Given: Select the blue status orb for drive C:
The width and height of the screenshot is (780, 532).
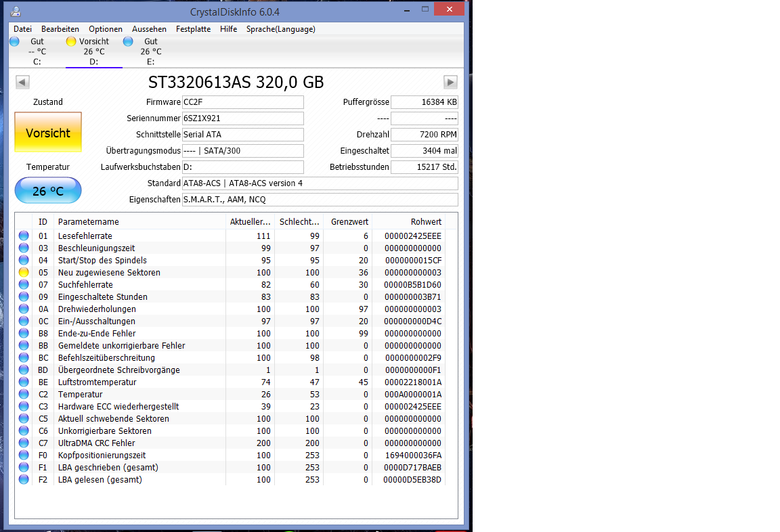Looking at the screenshot, I should pos(14,41).
